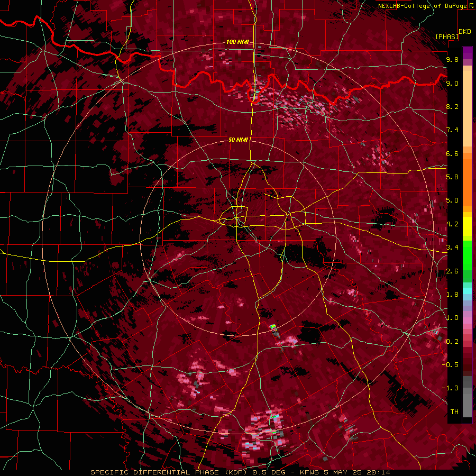Click the 8.2 scale label
476x476 pixels.
click(x=452, y=106)
